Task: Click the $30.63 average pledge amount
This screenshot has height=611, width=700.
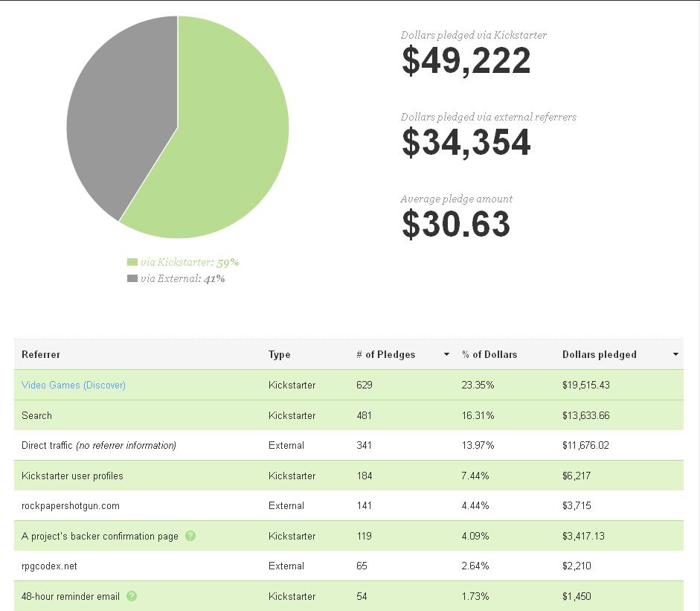Action: 455,225
